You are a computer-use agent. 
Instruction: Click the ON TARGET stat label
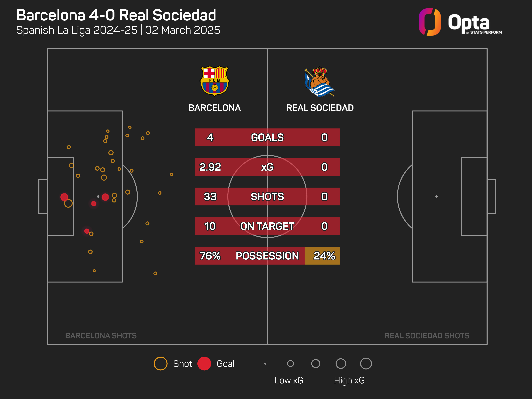tap(267, 226)
